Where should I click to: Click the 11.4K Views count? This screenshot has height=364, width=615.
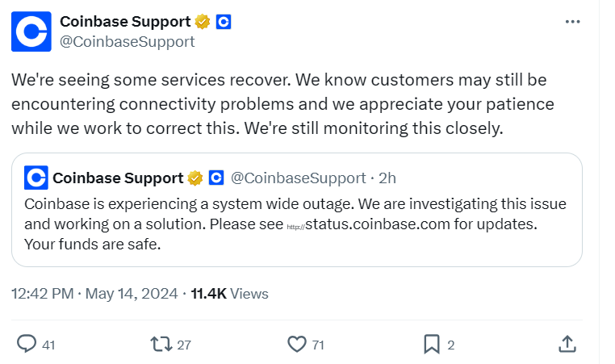[x=229, y=294]
